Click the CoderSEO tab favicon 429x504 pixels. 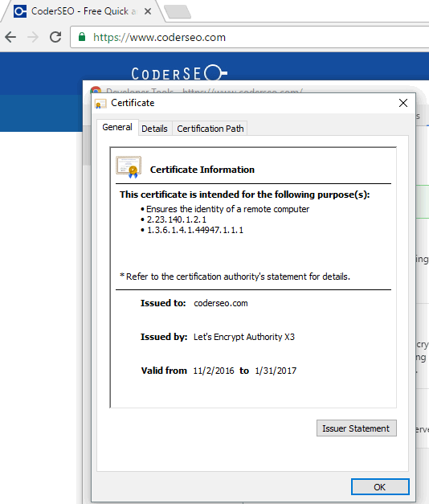point(20,11)
